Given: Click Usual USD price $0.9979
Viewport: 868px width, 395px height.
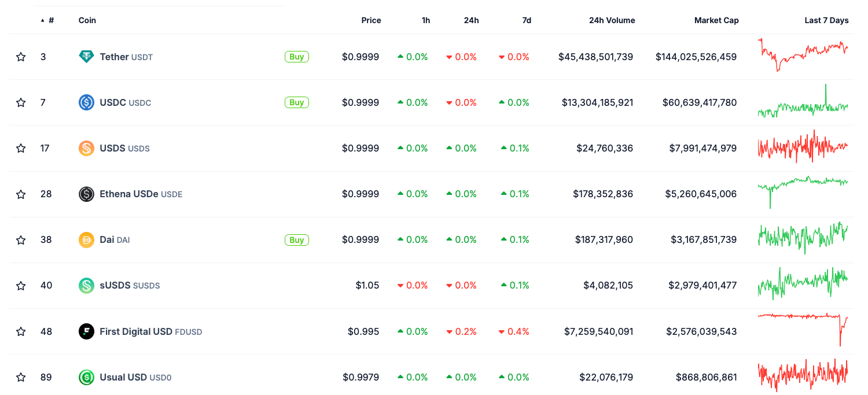Looking at the screenshot, I should click(361, 377).
